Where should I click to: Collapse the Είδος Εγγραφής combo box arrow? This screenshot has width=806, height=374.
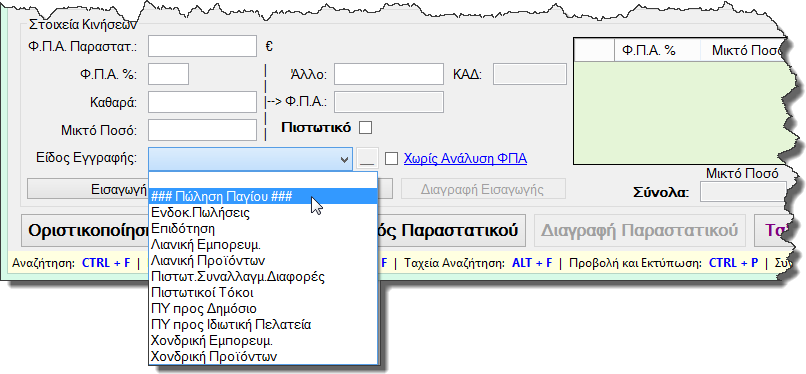point(345,159)
